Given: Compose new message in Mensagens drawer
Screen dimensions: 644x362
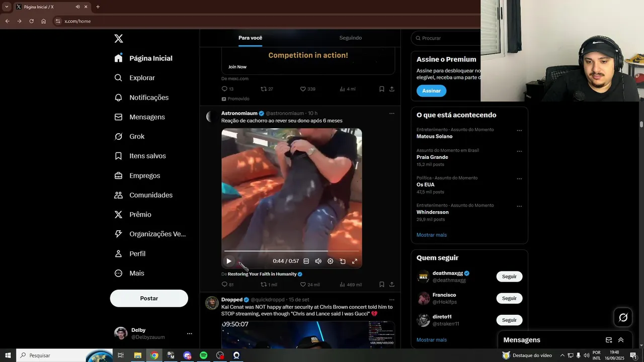Looking at the screenshot, I should [x=609, y=340].
